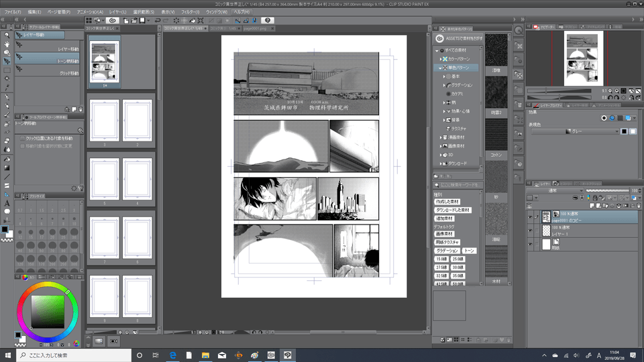The width and height of the screenshot is (644, 362).
Task: Click the scale/rotate transform icon
Action: click(201, 20)
